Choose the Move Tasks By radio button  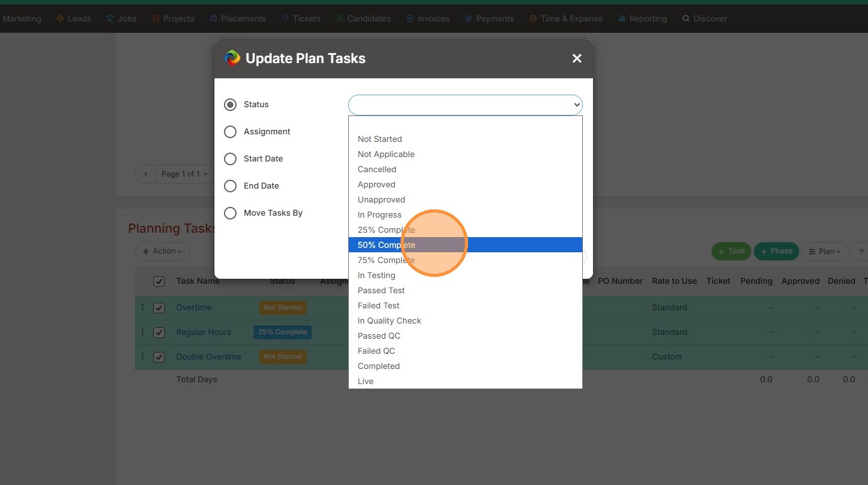point(230,213)
